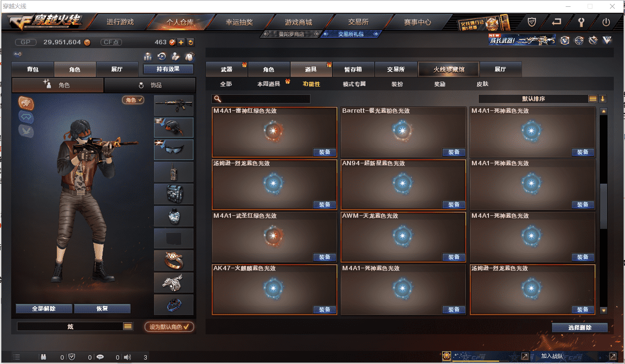This screenshot has height=364, width=625.
Task: Click the wrench settings icon
Action: pyautogui.click(x=581, y=22)
